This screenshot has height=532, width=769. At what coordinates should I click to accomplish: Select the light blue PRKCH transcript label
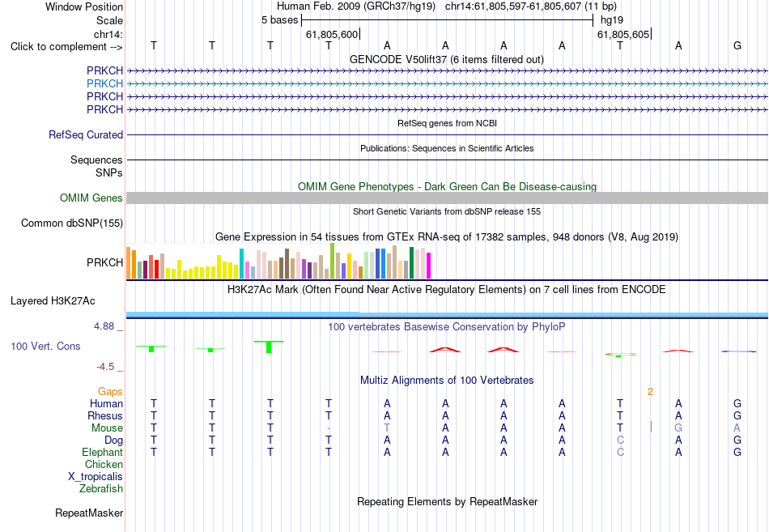point(104,83)
